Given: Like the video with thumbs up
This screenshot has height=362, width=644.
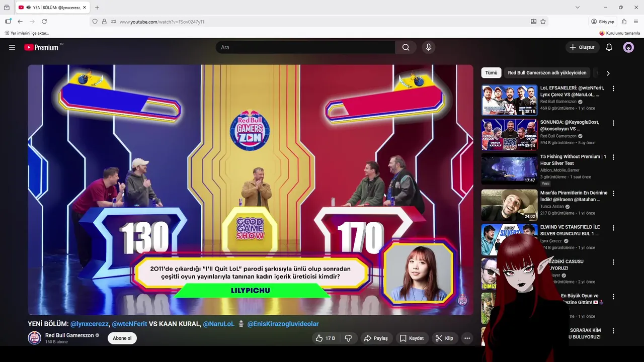Looking at the screenshot, I should click(325, 338).
